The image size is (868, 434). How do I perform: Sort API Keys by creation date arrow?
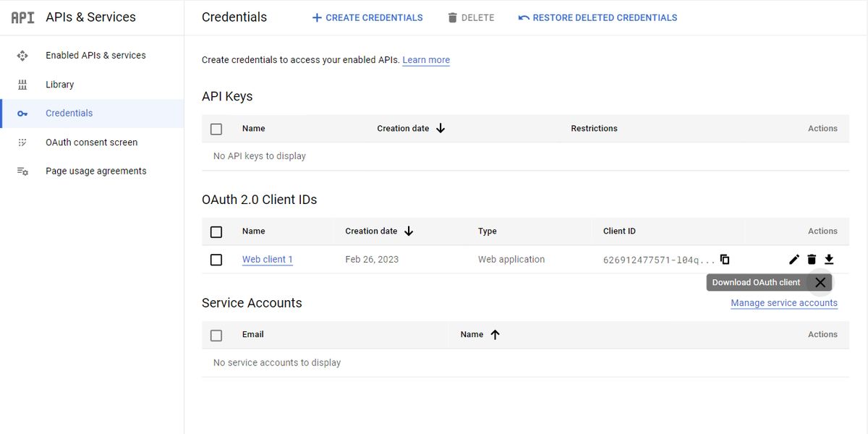pyautogui.click(x=441, y=128)
